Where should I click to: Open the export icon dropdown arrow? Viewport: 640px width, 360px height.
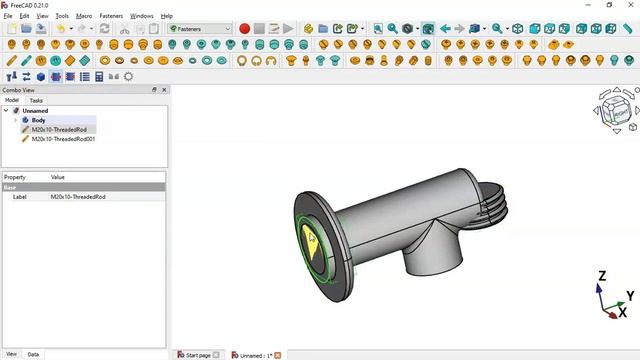point(362,29)
